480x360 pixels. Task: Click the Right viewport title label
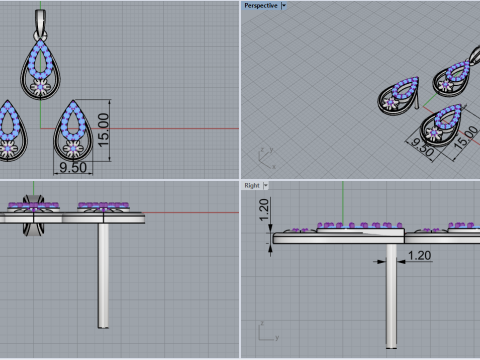[x=252, y=185]
